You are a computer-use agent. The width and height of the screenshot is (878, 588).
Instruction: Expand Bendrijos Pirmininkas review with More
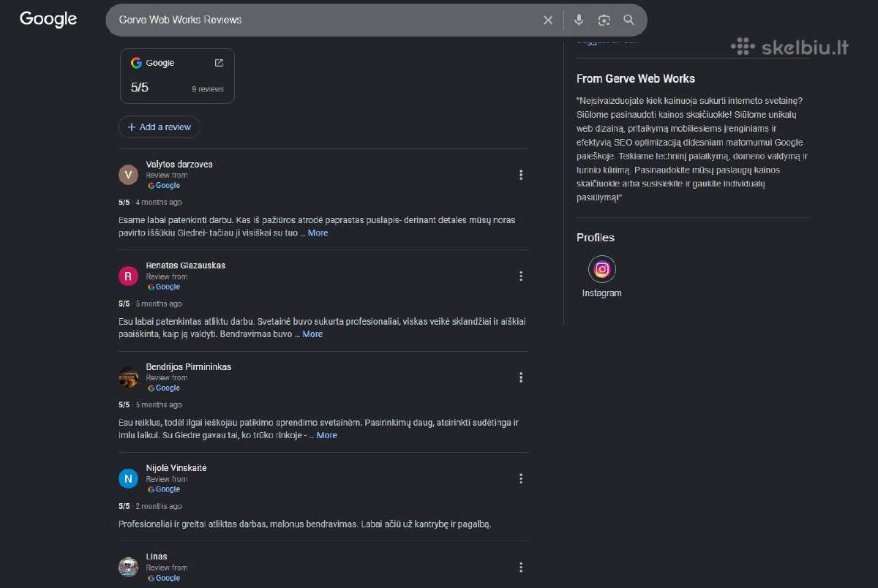pos(327,435)
